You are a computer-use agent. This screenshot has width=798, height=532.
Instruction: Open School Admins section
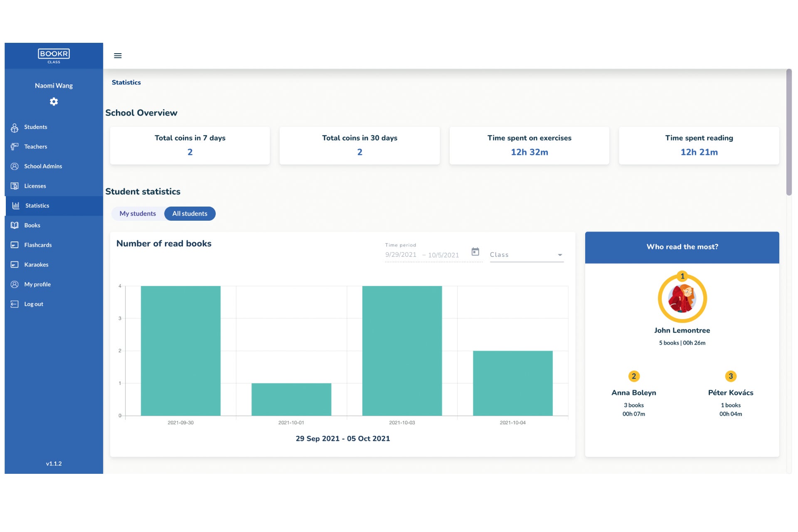tap(43, 166)
